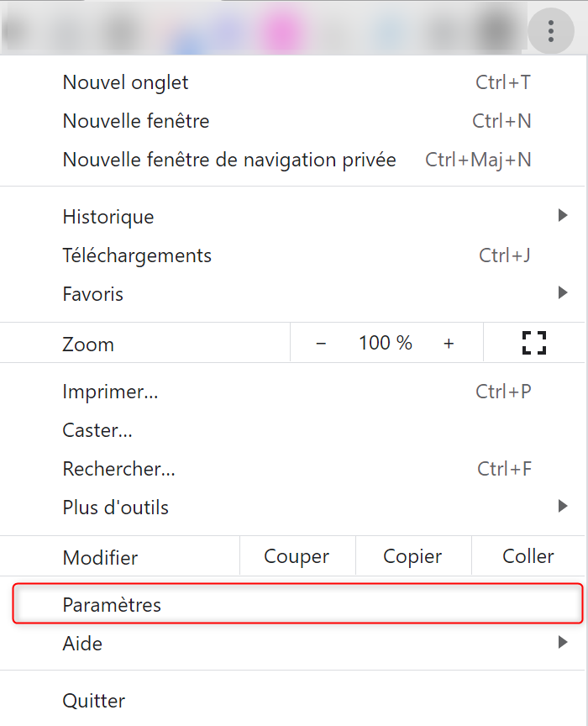The width and height of the screenshot is (588, 726).
Task: Expand the Aide submenu arrow
Action: click(x=563, y=644)
